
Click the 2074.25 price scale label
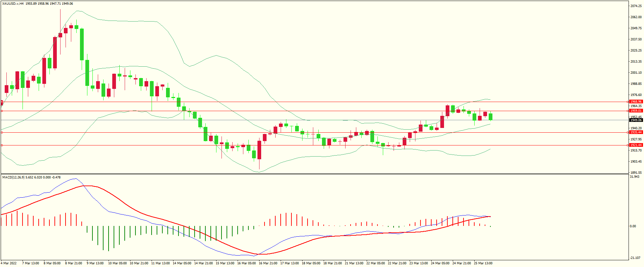point(636,6)
